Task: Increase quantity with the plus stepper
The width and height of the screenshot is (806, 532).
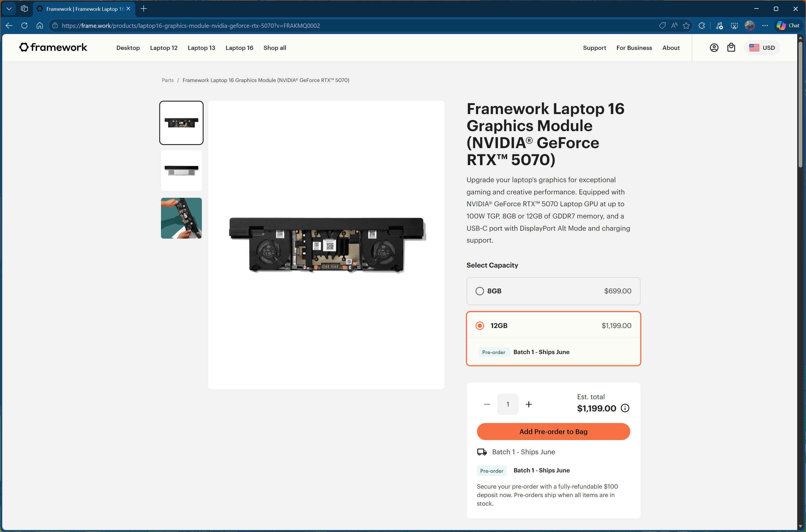Action: click(x=529, y=404)
